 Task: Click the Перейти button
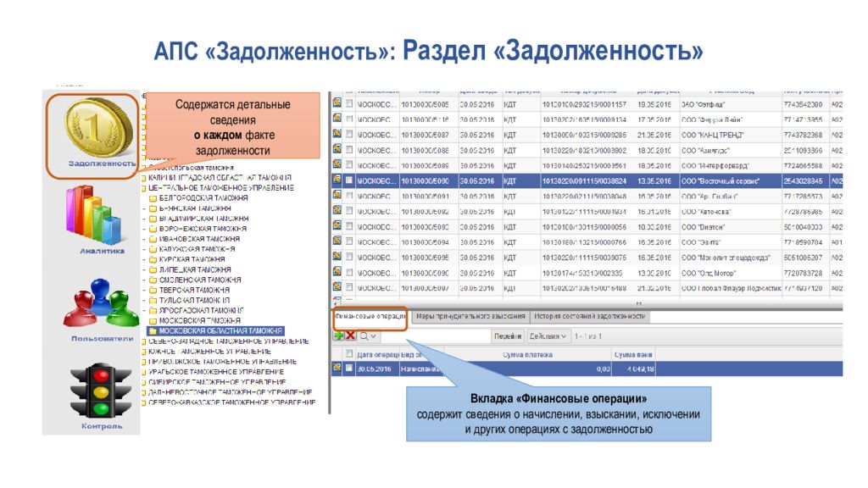pyautogui.click(x=508, y=335)
